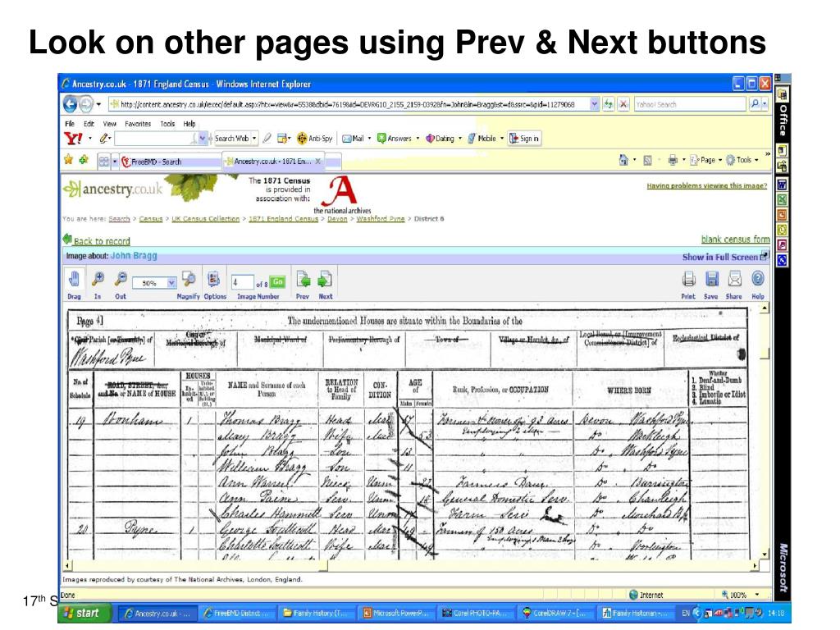This screenshot has height=630, width=840.
Task: Click the Stop loading X icon
Action: 623,104
